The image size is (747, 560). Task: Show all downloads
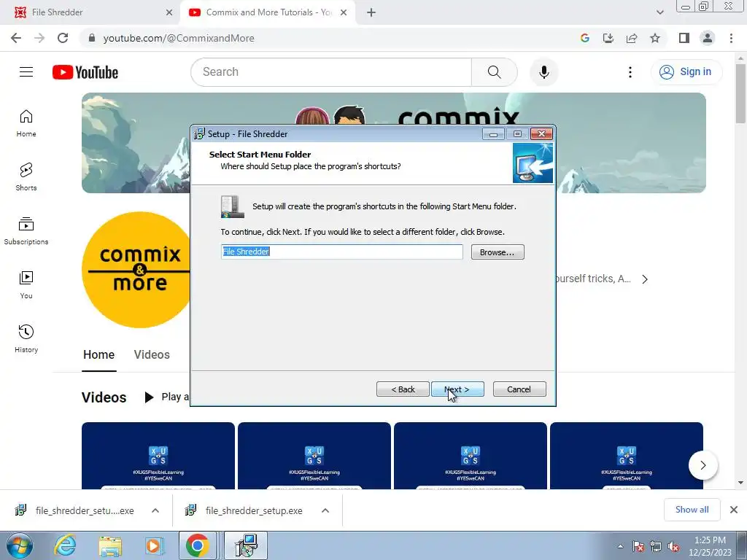(x=692, y=510)
